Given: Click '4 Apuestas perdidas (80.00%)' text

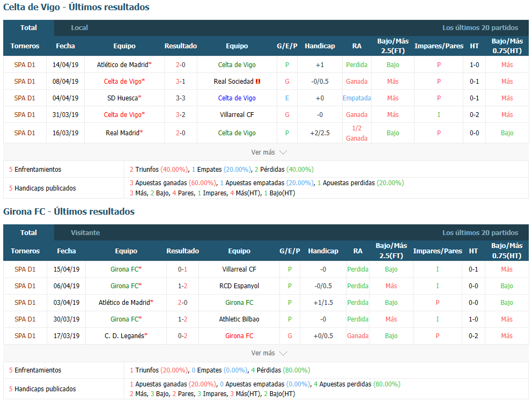Looking at the screenshot, I should (x=357, y=384).
